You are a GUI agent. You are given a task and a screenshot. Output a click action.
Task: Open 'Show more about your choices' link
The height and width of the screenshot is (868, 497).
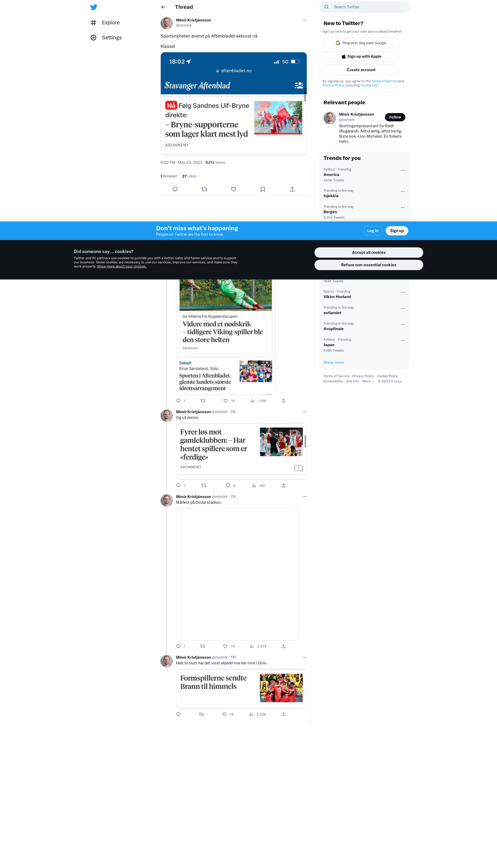(x=122, y=266)
